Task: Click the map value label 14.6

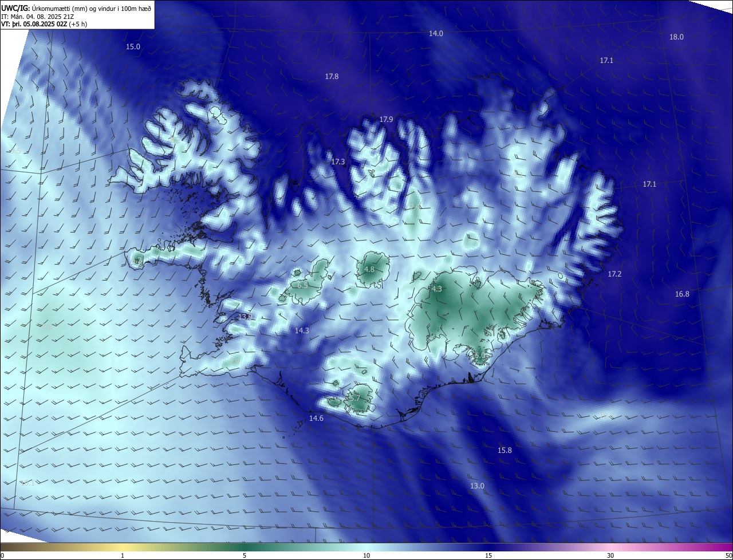Action: 316,419
